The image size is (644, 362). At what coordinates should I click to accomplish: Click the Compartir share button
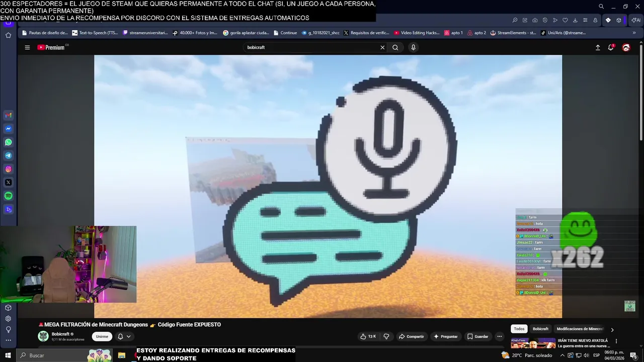(x=411, y=336)
